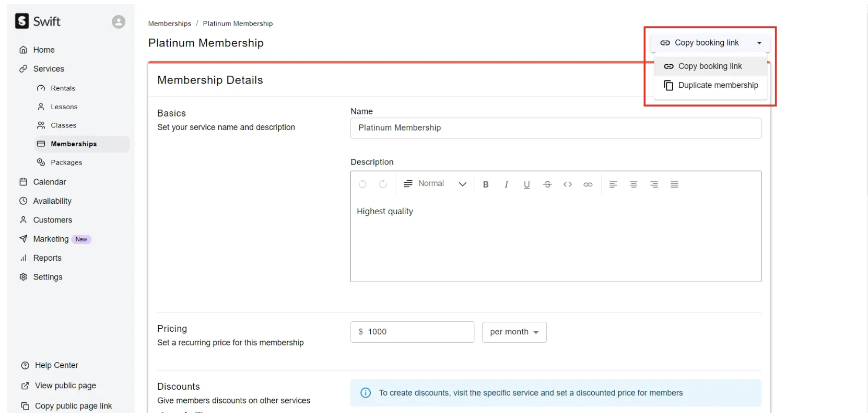The height and width of the screenshot is (418, 868).
Task: Go to Memberships breadcrumb link
Action: click(170, 24)
